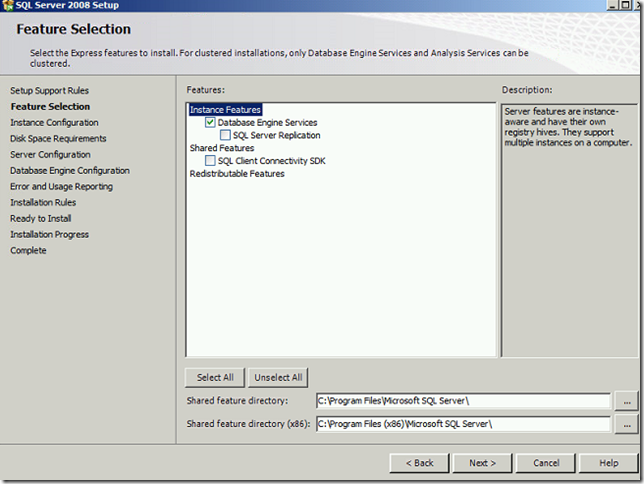Click the Unselect All button
This screenshot has height=484, width=644.
[278, 378]
